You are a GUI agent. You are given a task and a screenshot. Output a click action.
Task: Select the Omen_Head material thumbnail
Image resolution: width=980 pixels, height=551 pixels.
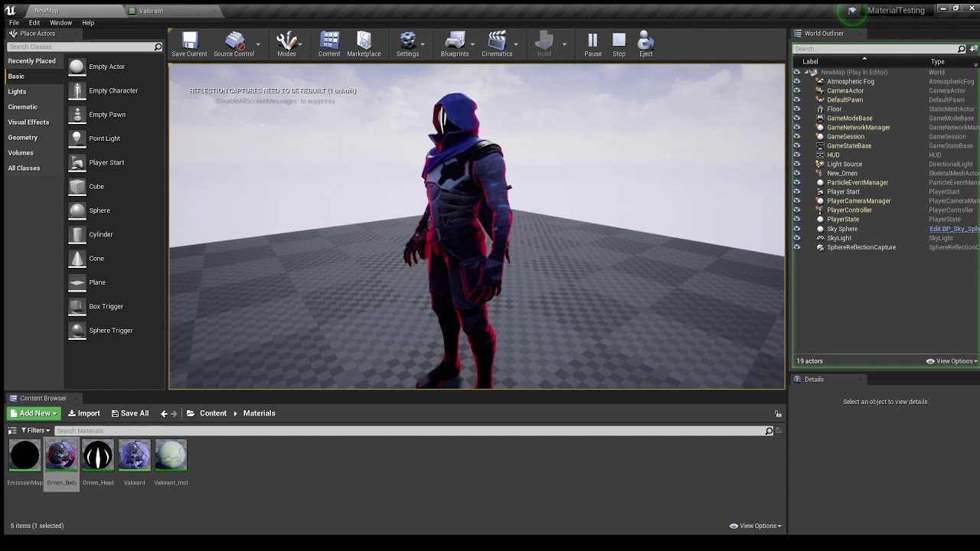[x=98, y=455]
